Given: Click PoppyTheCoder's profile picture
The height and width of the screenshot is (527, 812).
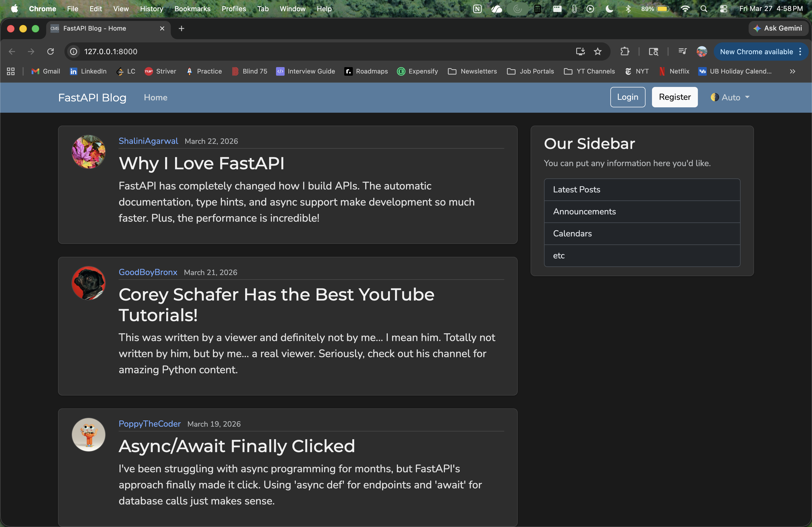Looking at the screenshot, I should tap(89, 435).
